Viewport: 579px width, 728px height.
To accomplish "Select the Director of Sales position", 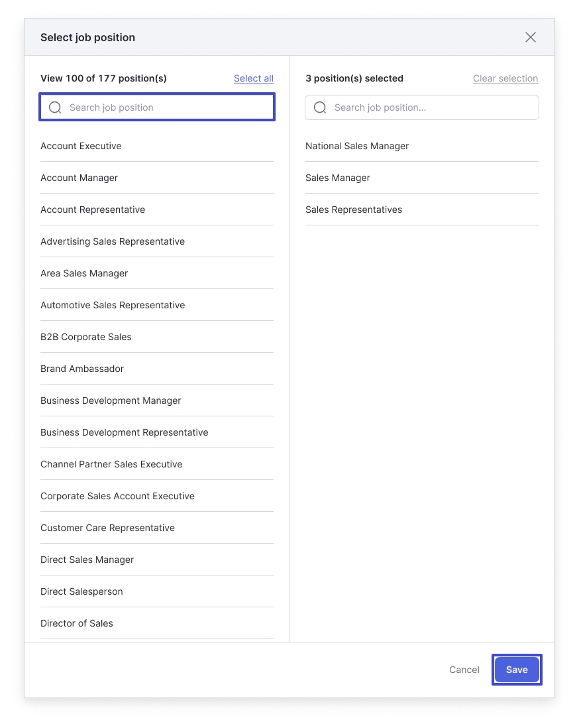I will pyautogui.click(x=76, y=623).
